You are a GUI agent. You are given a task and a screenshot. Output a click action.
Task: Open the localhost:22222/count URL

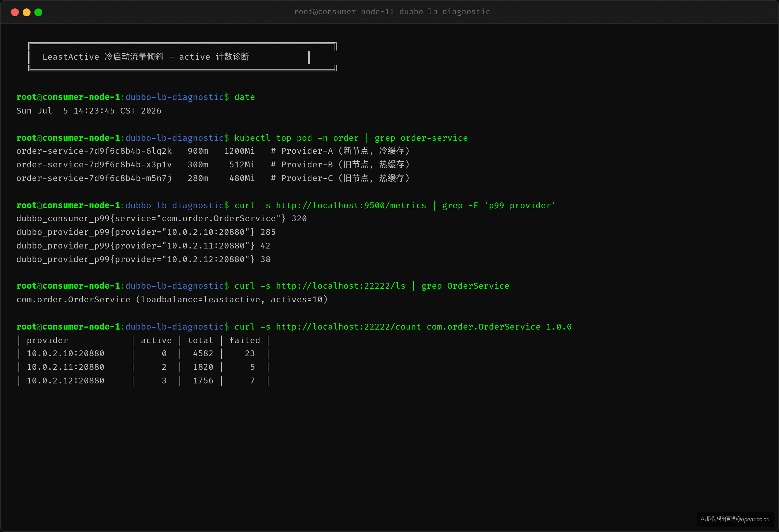[348, 327]
